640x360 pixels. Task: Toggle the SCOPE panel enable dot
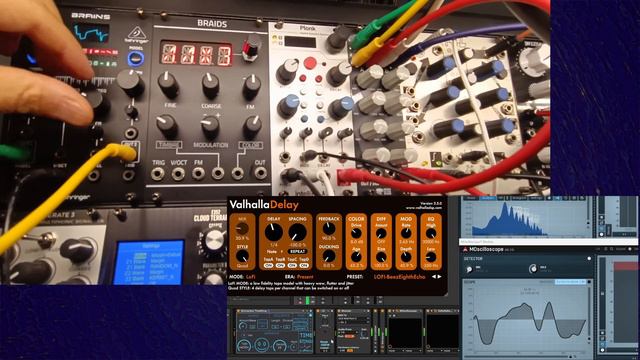point(589,282)
